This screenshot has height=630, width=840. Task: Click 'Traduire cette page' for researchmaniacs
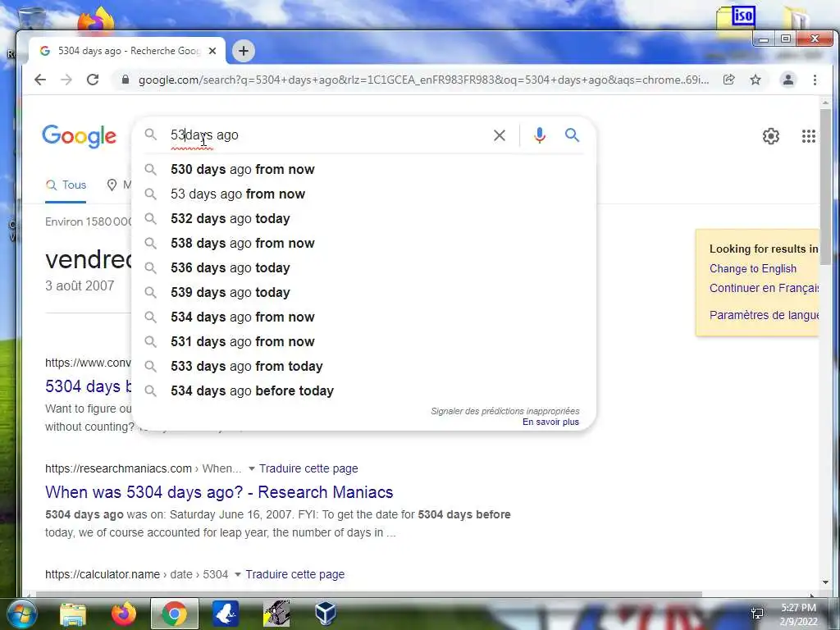(308, 468)
